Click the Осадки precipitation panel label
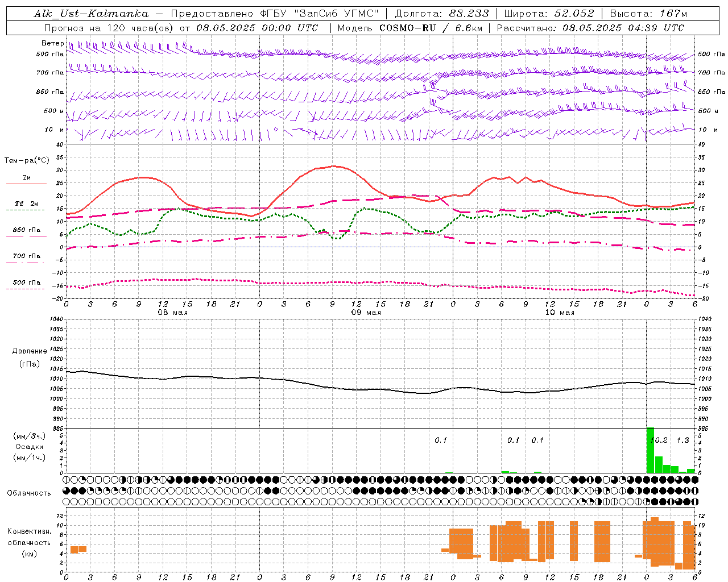This screenshot has height=582, width=728. 30,447
